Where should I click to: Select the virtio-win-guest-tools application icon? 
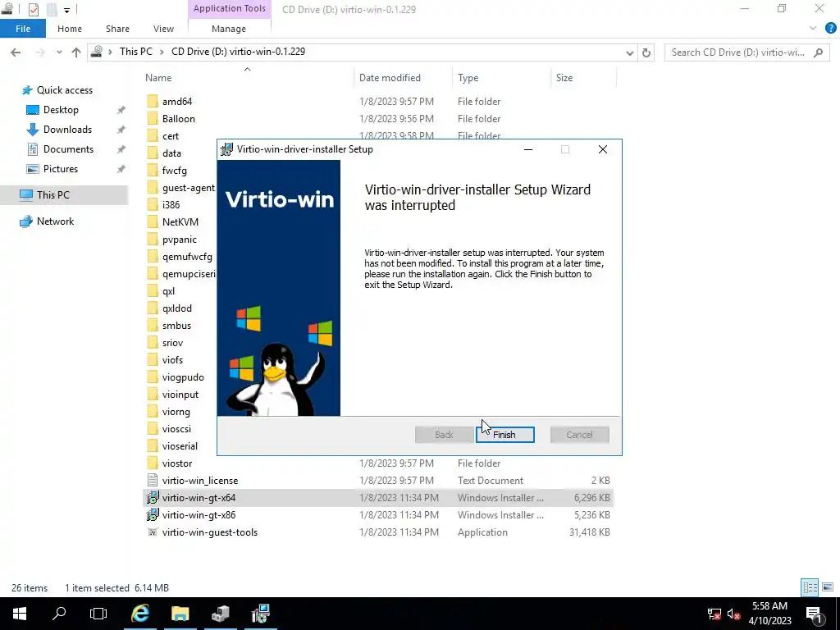pos(153,532)
